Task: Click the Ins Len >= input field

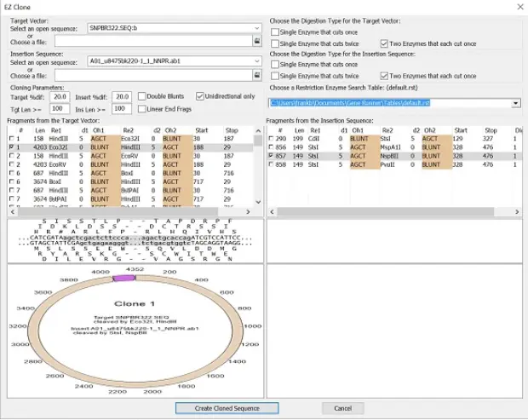Action: [x=122, y=109]
